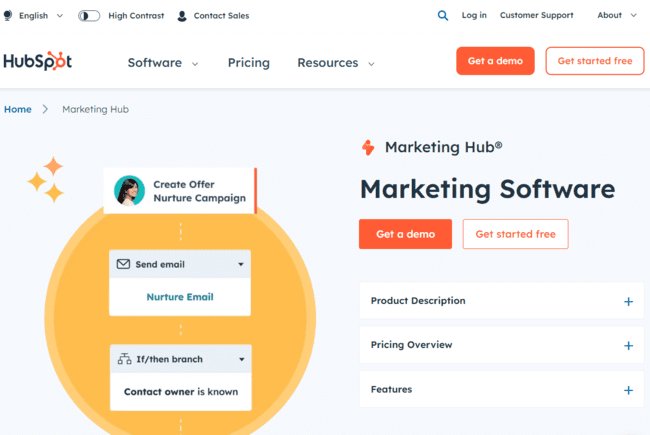The width and height of the screenshot is (650, 435).
Task: Open the Pricing page
Action: tap(249, 63)
